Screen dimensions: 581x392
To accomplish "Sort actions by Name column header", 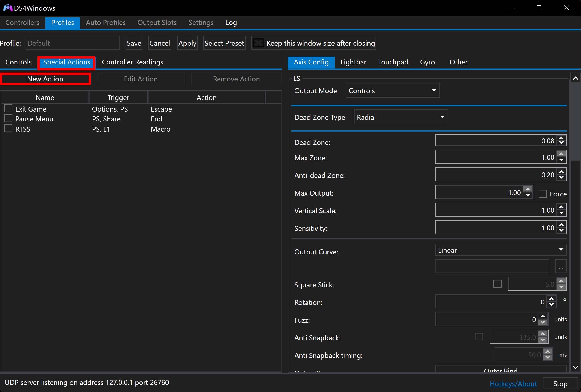I will point(45,97).
